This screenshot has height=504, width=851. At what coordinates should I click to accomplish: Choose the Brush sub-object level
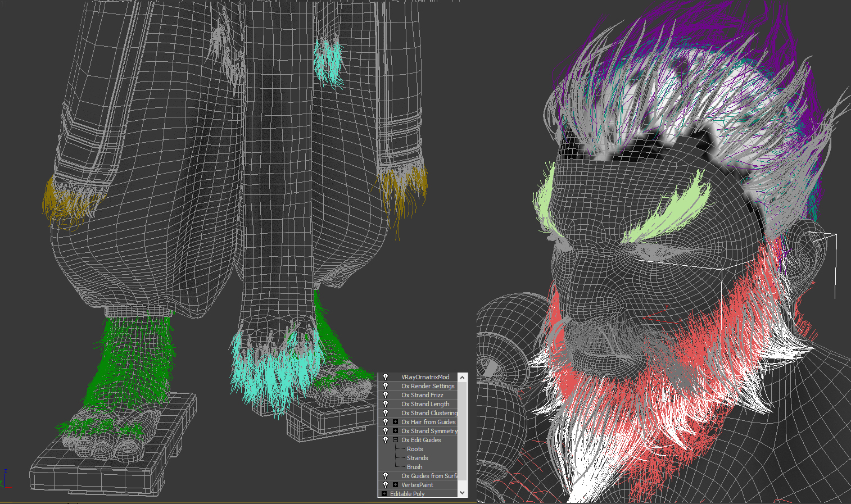[x=414, y=467]
